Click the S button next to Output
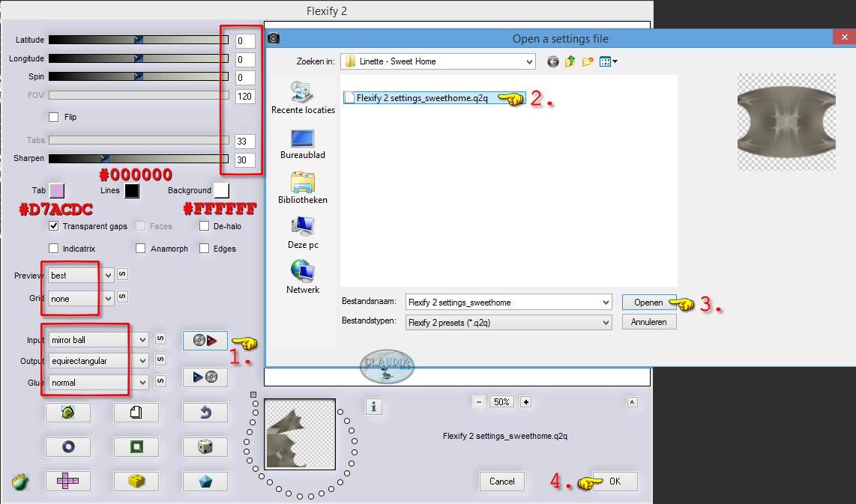Viewport: 856px width, 504px height. pyautogui.click(x=160, y=359)
